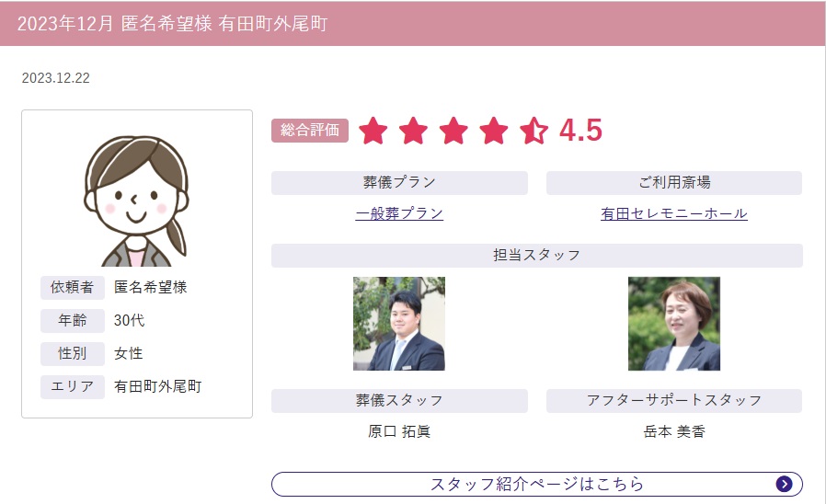Screen dimensions: 826x504
Task: Click the first rating star
Action: point(373,131)
